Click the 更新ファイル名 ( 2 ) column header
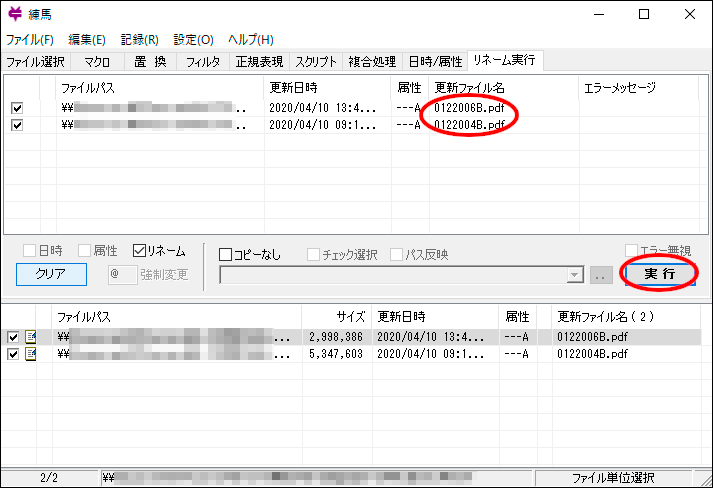 coord(627,317)
